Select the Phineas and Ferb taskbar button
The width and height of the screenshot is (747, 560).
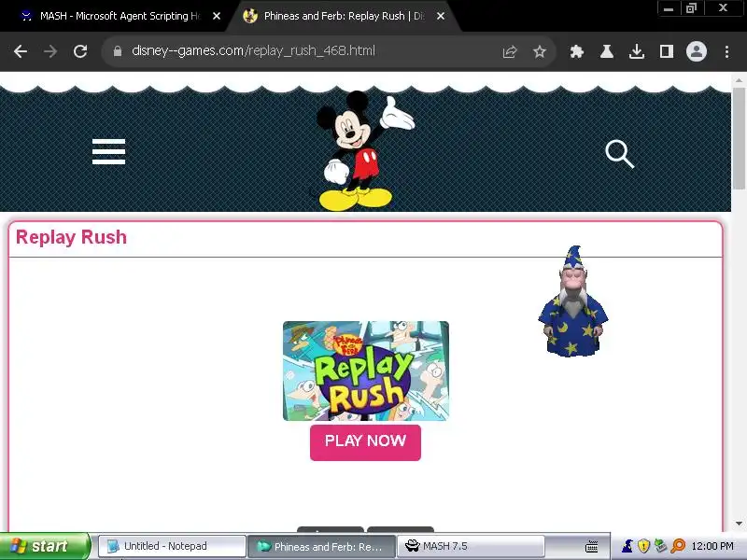tap(321, 546)
